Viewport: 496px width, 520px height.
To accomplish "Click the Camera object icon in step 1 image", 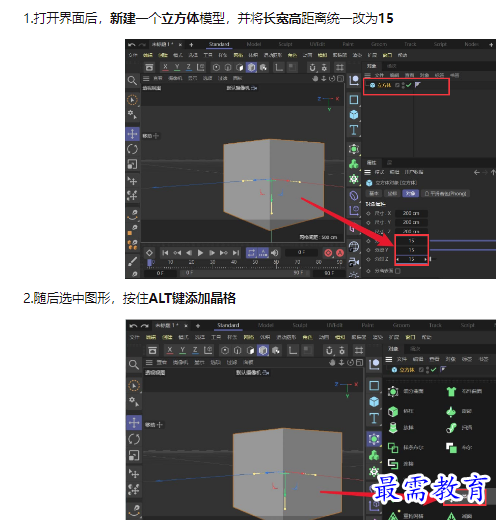I will point(354,263).
